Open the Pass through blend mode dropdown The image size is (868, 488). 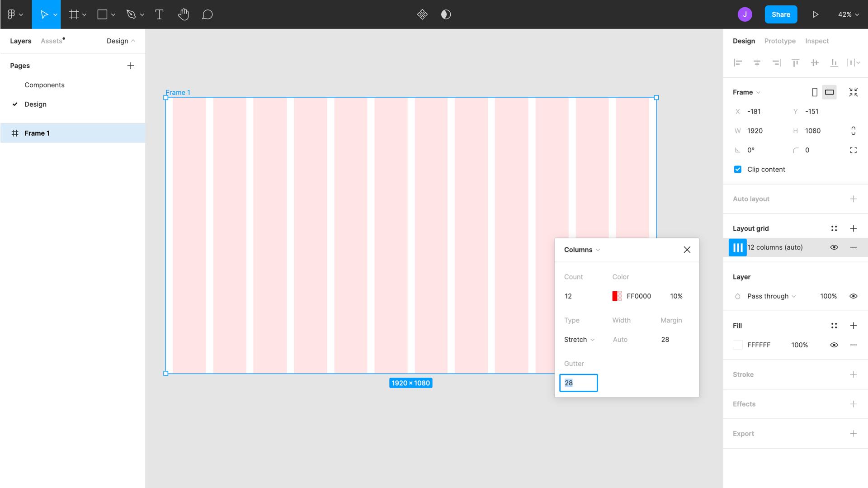point(770,296)
